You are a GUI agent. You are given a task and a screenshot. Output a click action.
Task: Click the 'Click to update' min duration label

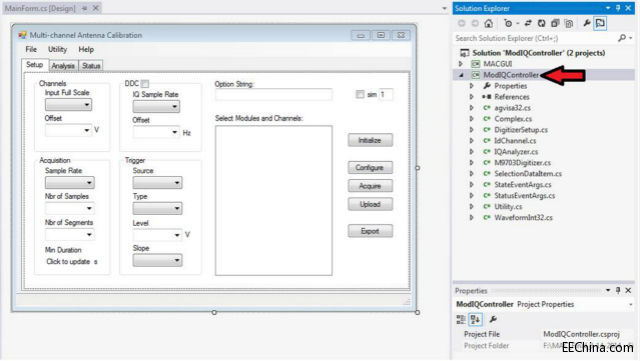(68, 262)
